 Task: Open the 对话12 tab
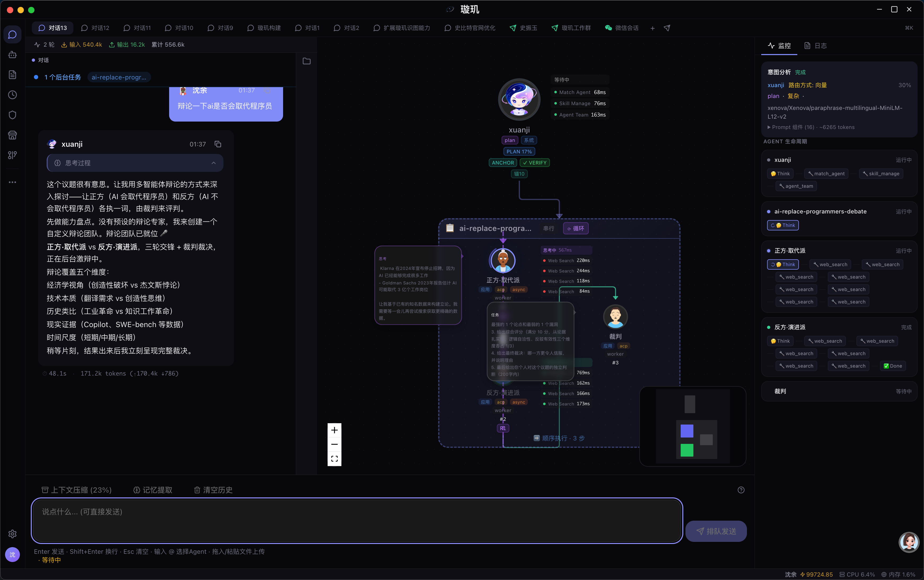(x=95, y=28)
